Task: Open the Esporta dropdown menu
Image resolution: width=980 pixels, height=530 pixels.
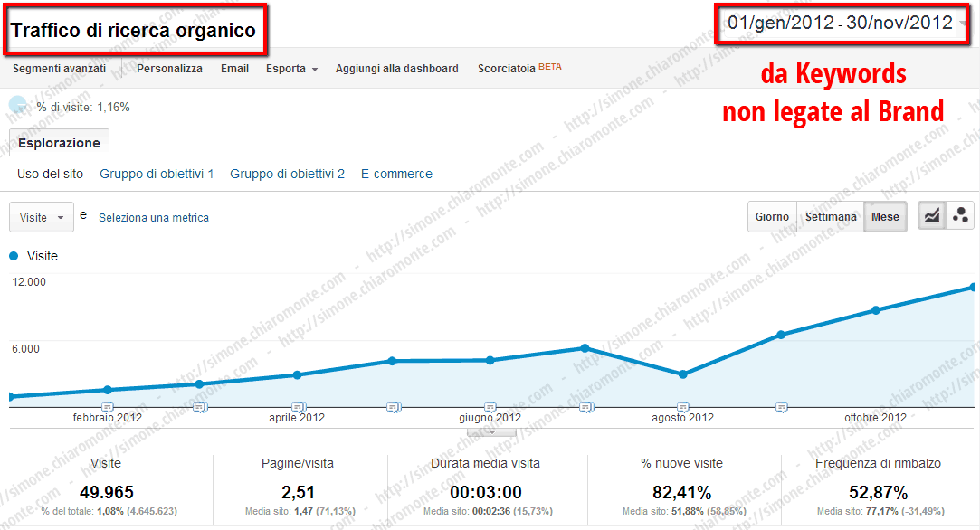Action: pos(292,69)
